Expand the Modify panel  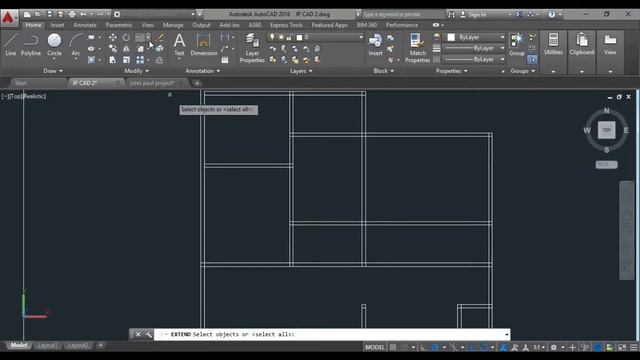(x=136, y=71)
